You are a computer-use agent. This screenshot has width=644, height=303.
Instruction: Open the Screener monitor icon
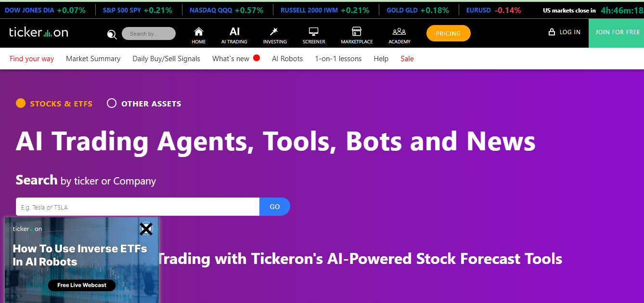[x=314, y=32]
